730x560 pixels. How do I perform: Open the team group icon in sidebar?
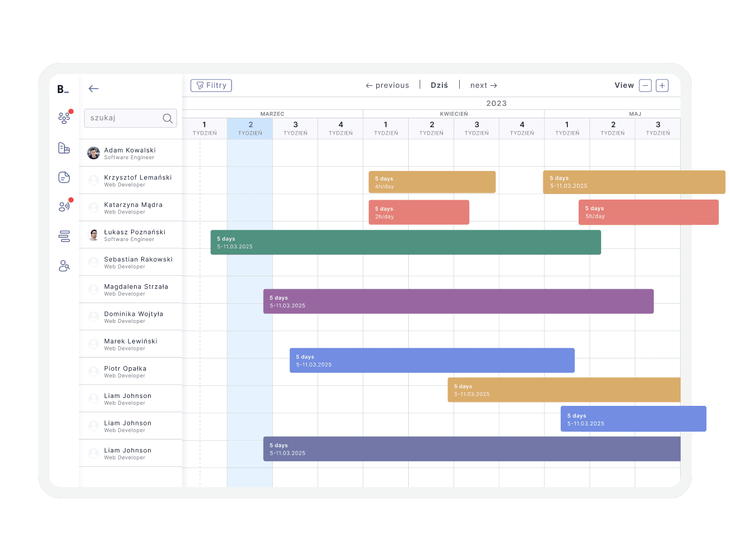pos(64,118)
